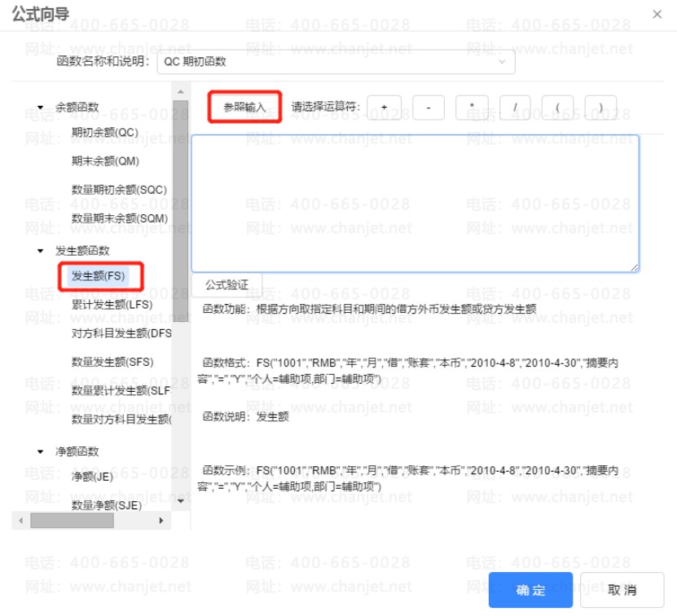Screen dimensions: 677x616
Task: Close the 公式向导 dialog
Action: [657, 14]
